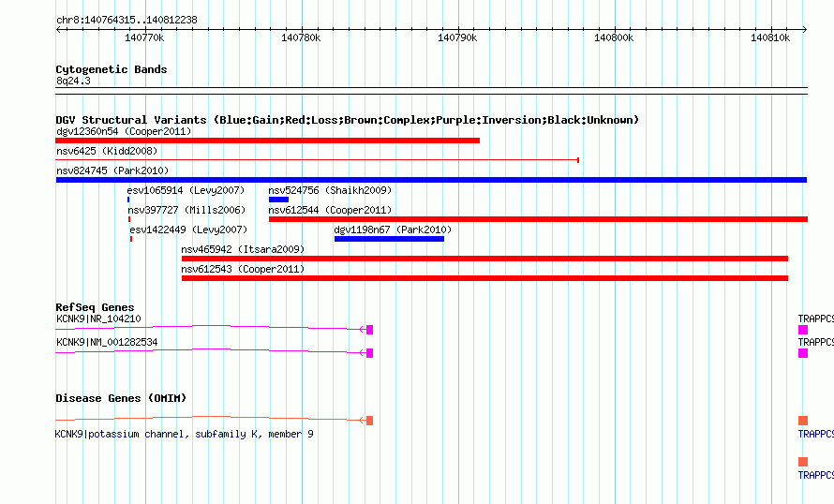Select the esv1422449 (Levy2007) red marker
This screenshot has width=834, height=504.
(x=131, y=239)
